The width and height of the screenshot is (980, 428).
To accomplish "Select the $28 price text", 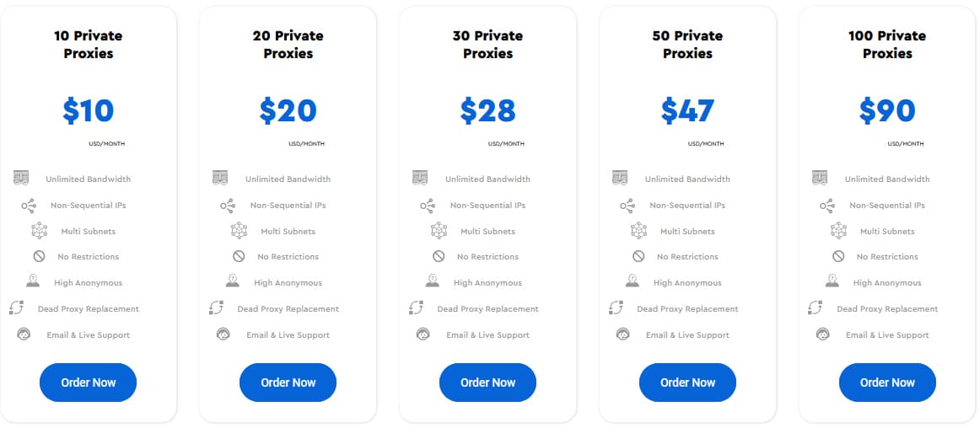I will (x=487, y=110).
